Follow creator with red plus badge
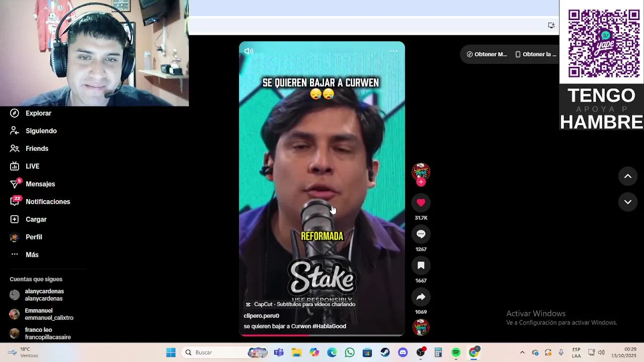Image resolution: width=644 pixels, height=362 pixels. point(421,182)
